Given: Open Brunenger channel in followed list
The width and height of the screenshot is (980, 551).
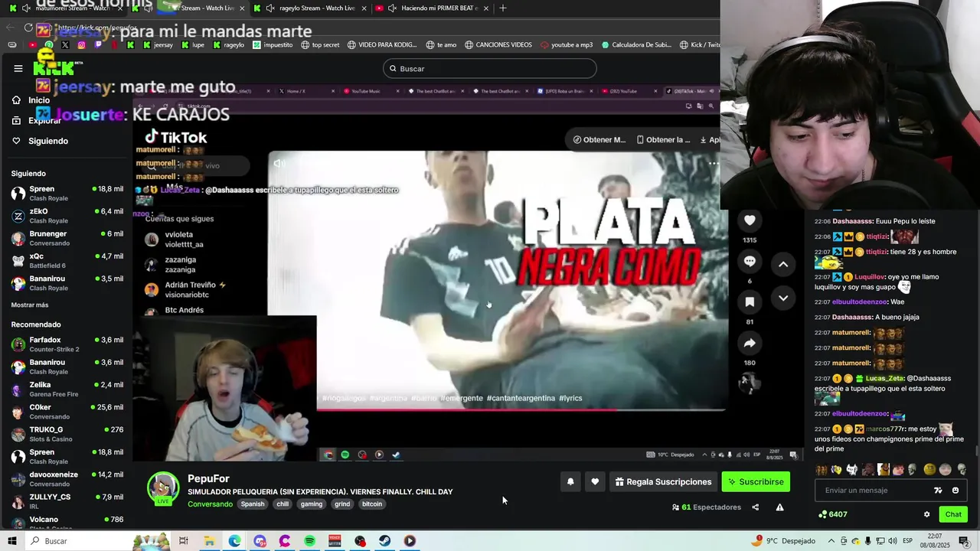Looking at the screenshot, I should point(67,238).
